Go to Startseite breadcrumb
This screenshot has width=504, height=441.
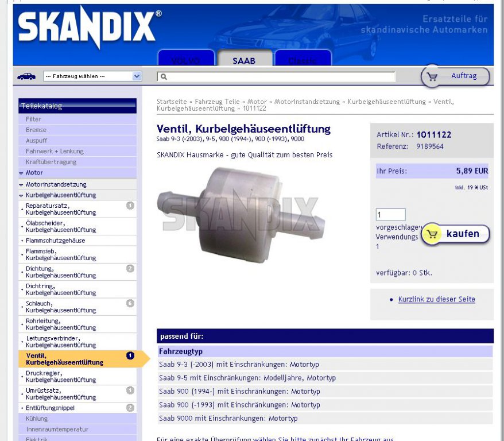coord(172,102)
